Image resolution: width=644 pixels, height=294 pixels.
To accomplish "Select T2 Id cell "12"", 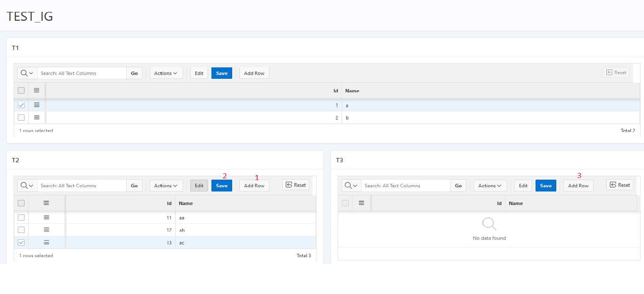I will pos(120,230).
